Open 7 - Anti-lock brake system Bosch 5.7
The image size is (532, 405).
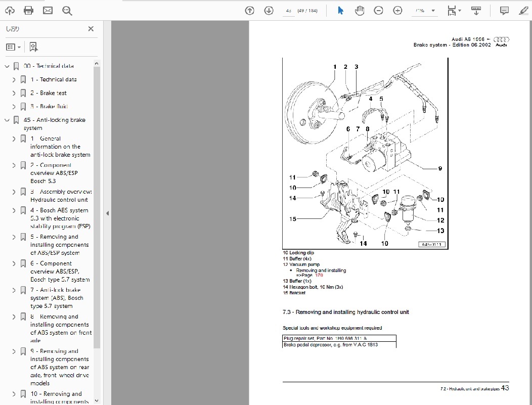[x=57, y=298]
